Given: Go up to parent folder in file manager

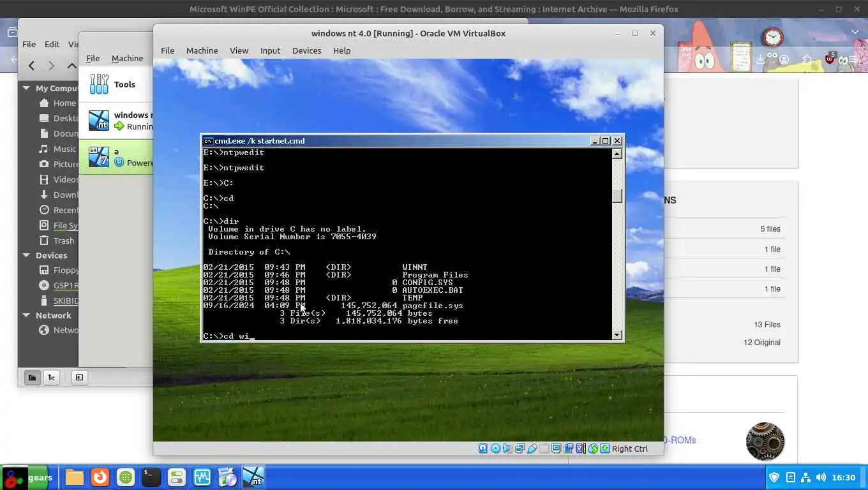Looking at the screenshot, I should pyautogui.click(x=72, y=65).
